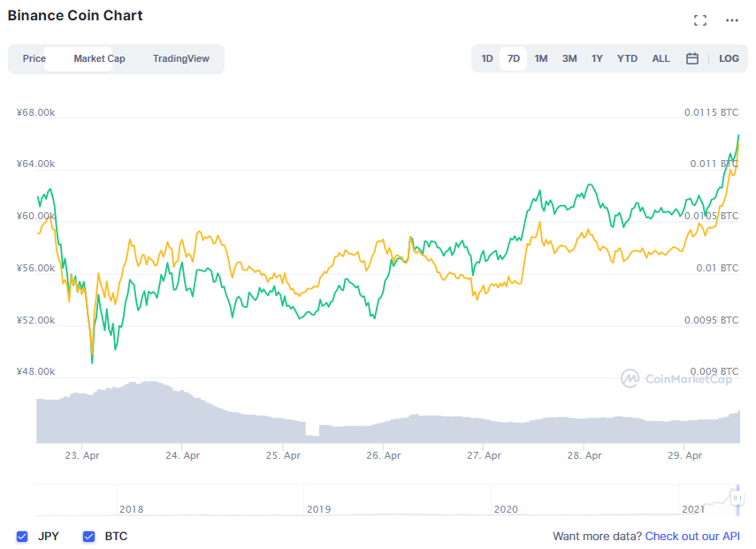Select the 1D time range
This screenshot has height=549, width=756.
tap(487, 59)
